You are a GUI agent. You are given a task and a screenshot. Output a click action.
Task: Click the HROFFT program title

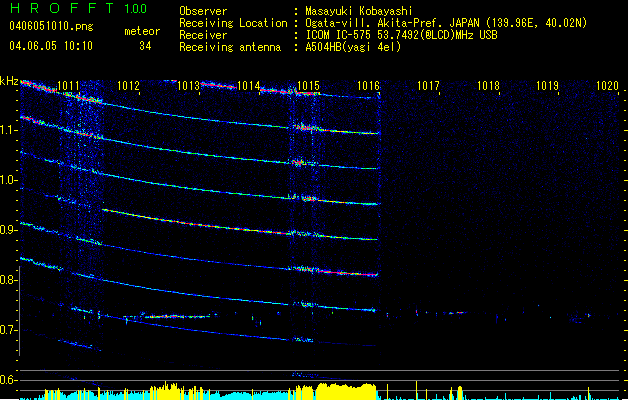[62, 9]
